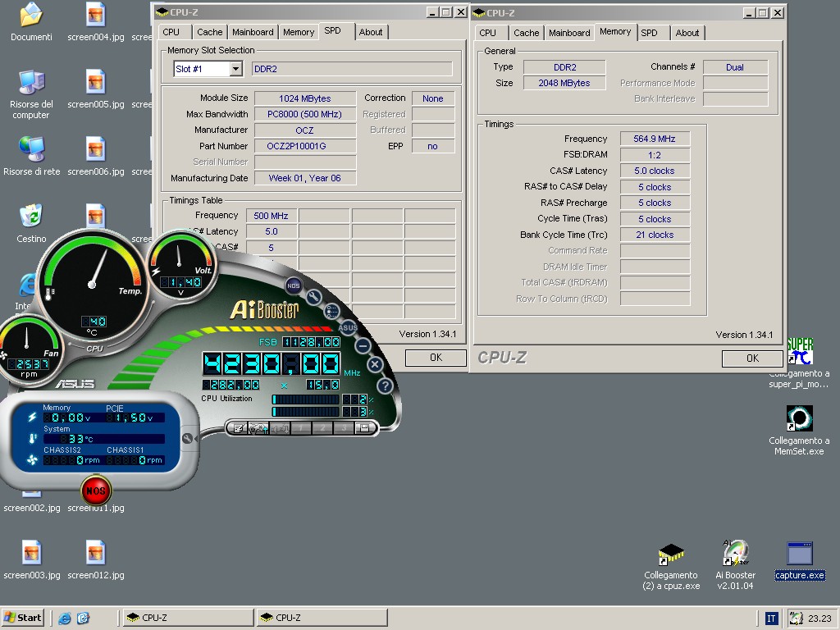Open the super_pi_mod shortcut icon
The width and height of the screenshot is (840, 630).
[799, 363]
